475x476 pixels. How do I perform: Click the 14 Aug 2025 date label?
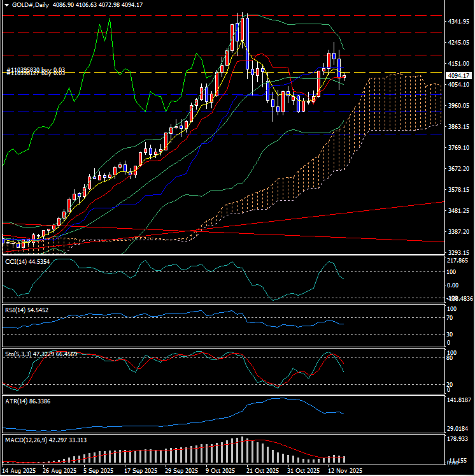18,470
